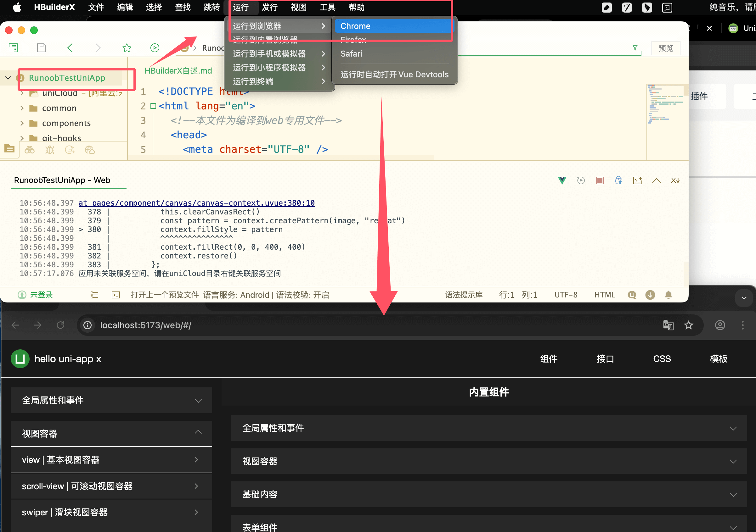The image size is (756, 532).
Task: Click the Vue devtools icon in console
Action: (x=562, y=180)
